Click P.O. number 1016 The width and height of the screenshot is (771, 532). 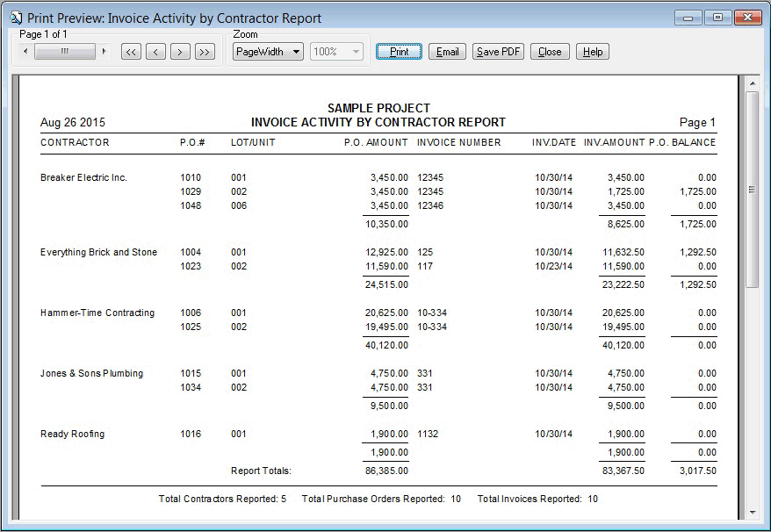(x=191, y=434)
